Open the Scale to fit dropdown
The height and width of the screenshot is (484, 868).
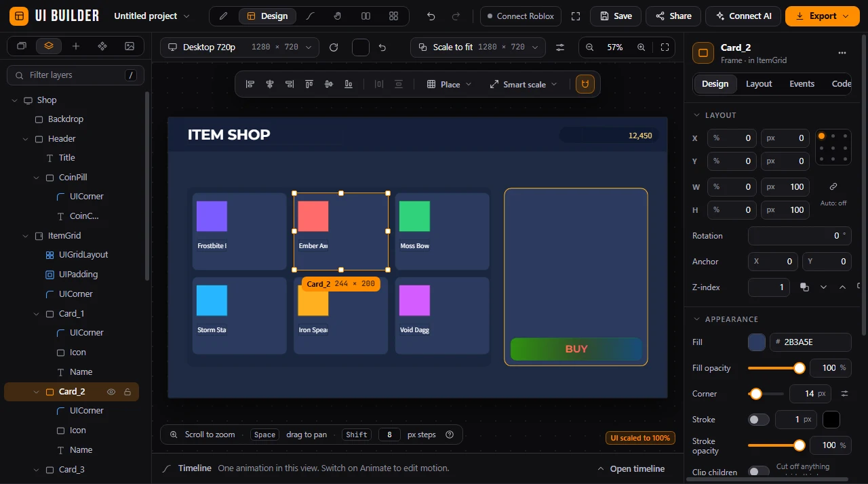tap(478, 47)
